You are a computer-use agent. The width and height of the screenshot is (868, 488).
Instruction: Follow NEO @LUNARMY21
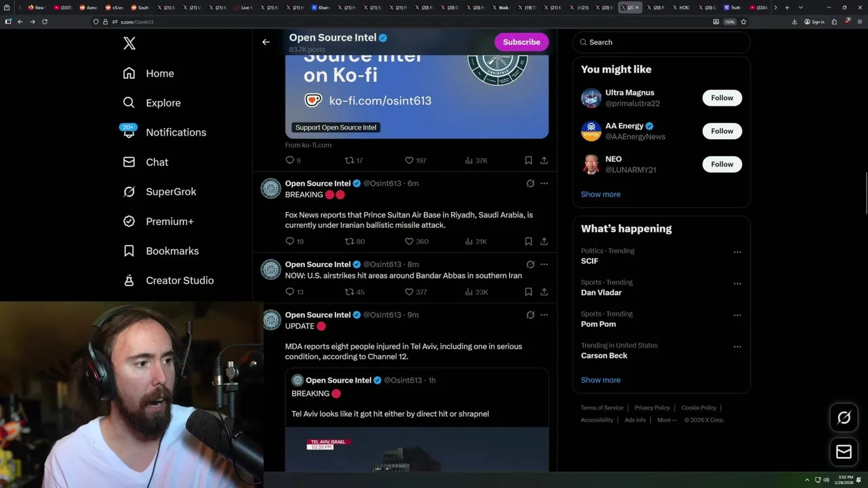(722, 164)
